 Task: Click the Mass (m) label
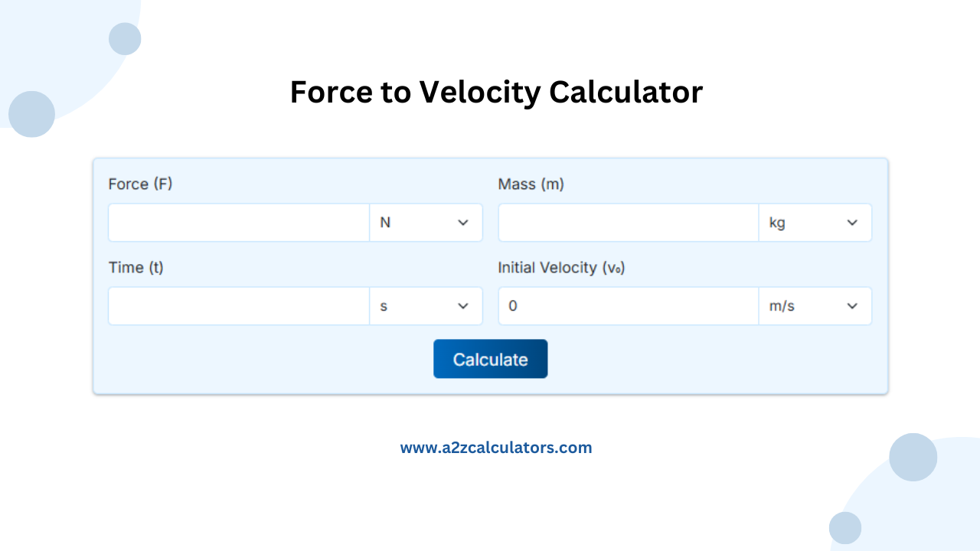(531, 184)
